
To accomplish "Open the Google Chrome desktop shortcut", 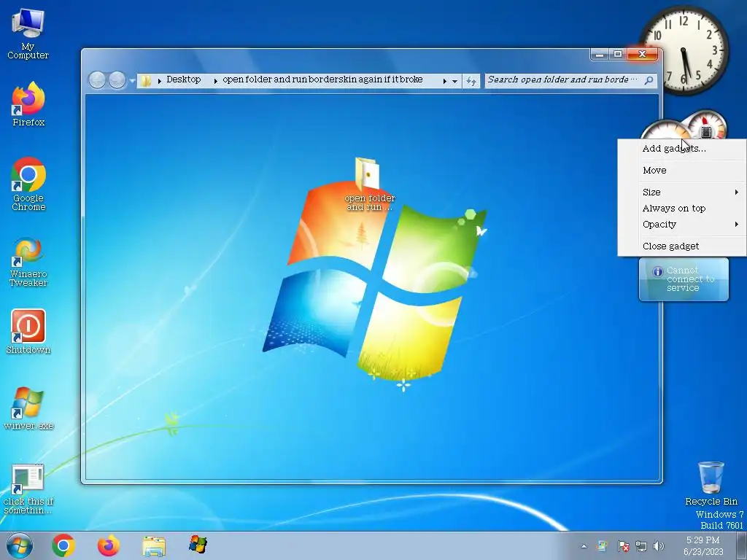I will (28, 184).
